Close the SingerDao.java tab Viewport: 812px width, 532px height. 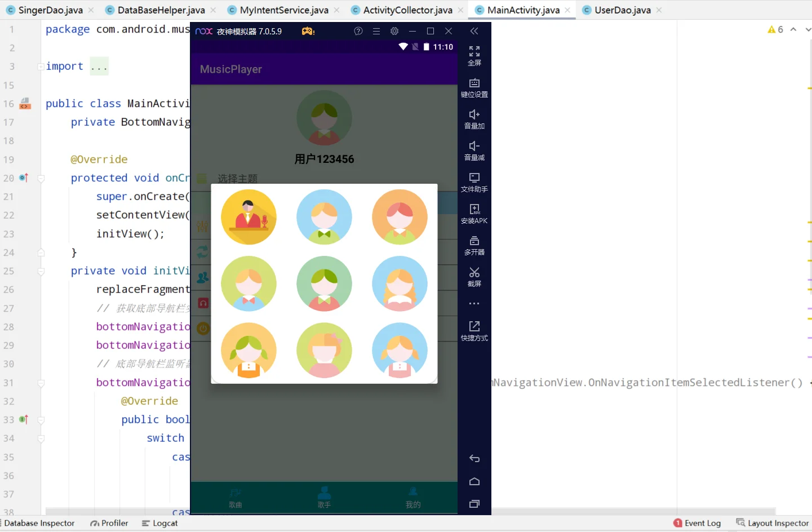pos(92,10)
